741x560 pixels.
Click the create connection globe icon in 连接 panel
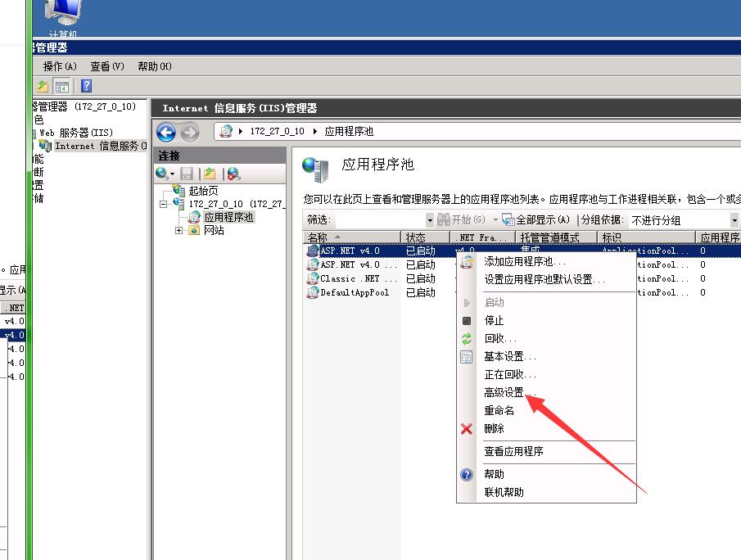pos(164,174)
